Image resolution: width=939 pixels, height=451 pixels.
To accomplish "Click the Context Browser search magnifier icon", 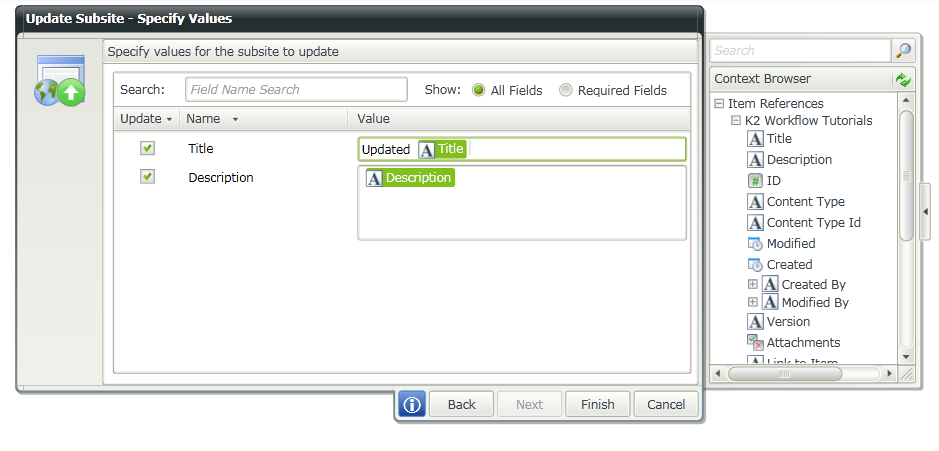I will (903, 51).
